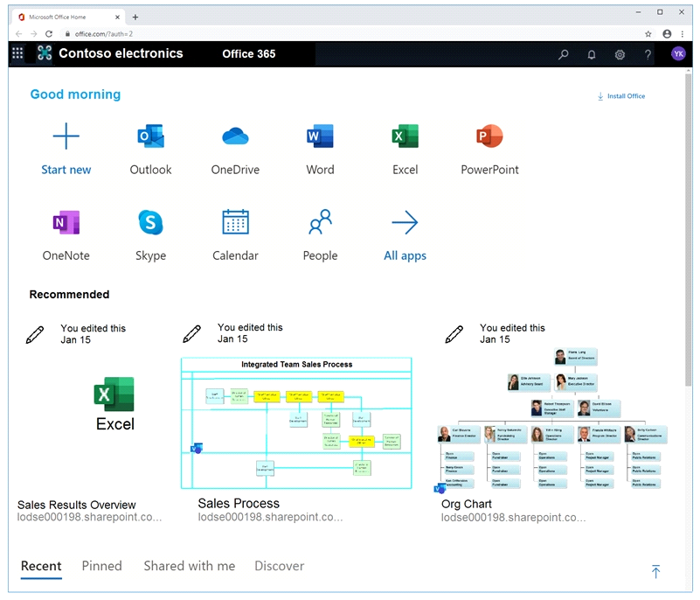The image size is (700, 600).
Task: Click Start new to create document
Action: tap(66, 150)
